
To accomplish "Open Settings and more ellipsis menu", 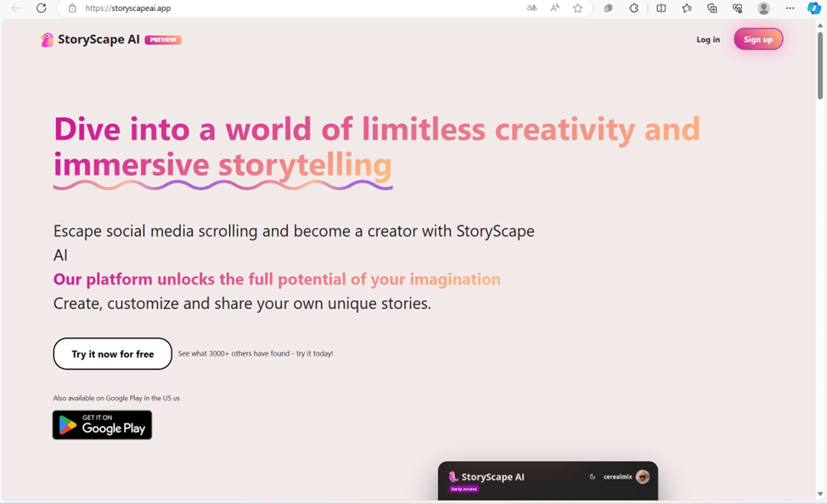I will point(788,8).
